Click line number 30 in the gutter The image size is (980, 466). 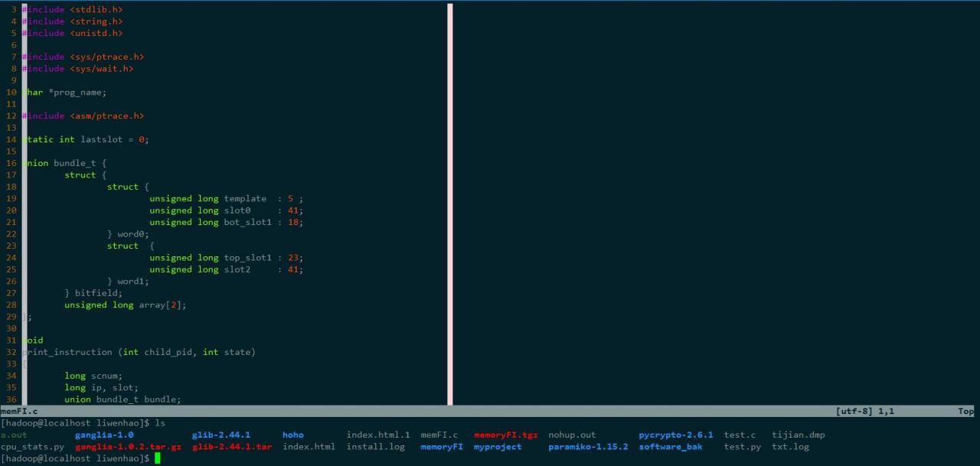(x=11, y=328)
